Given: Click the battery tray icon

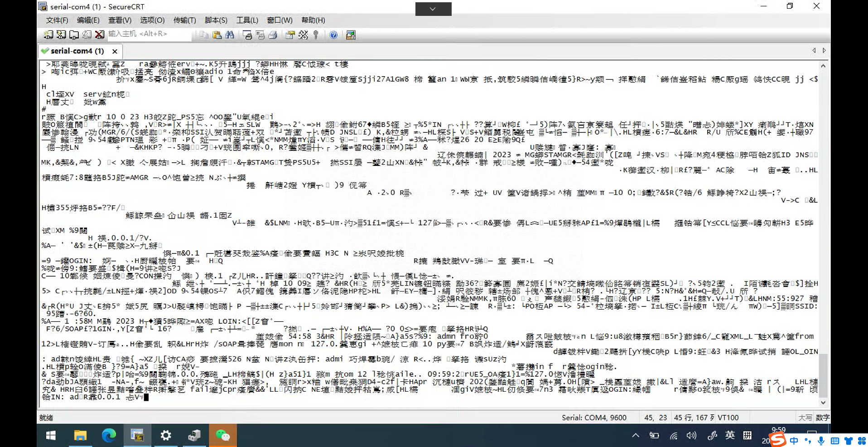Looking at the screenshot, I should click(654, 436).
